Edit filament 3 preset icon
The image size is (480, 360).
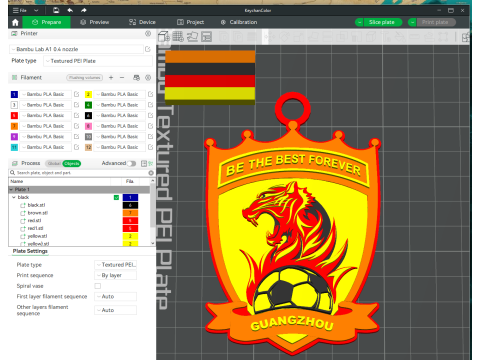pos(76,105)
